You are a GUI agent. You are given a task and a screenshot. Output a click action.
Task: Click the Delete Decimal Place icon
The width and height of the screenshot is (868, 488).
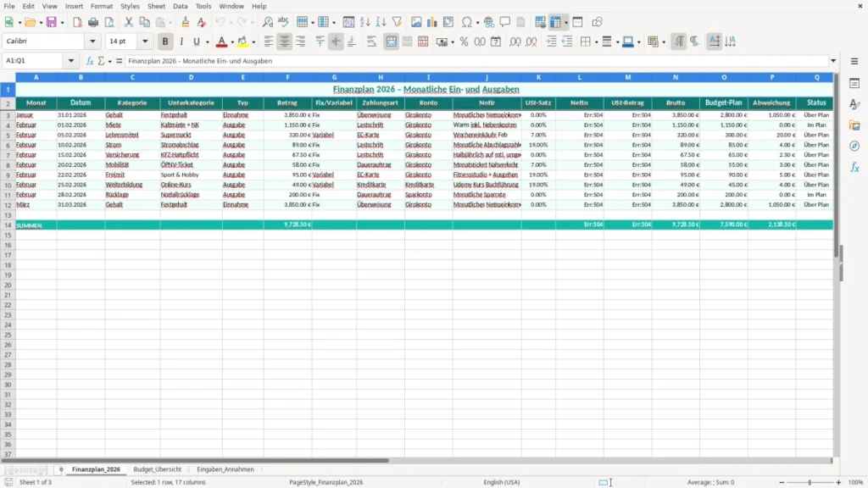(x=531, y=42)
